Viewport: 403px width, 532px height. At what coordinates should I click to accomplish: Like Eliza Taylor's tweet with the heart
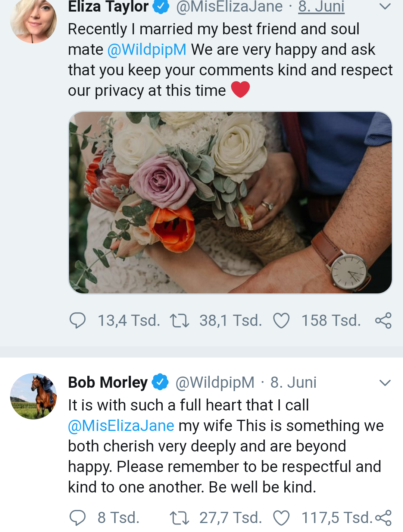click(x=281, y=321)
